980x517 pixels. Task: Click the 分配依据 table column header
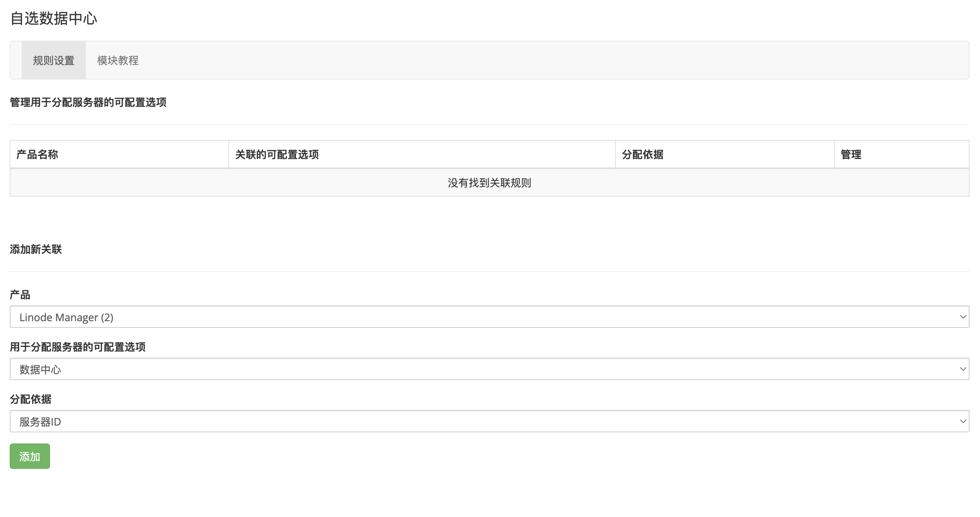tap(643, 154)
